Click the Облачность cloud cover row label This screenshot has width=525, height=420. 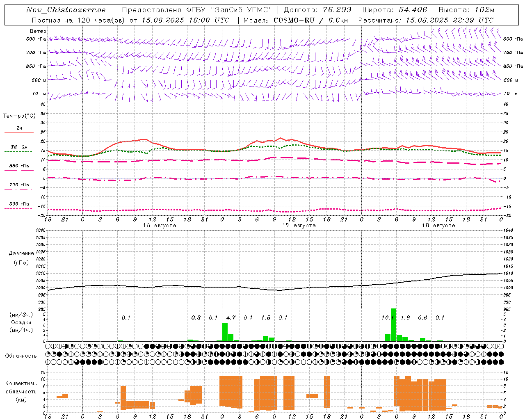21,356
